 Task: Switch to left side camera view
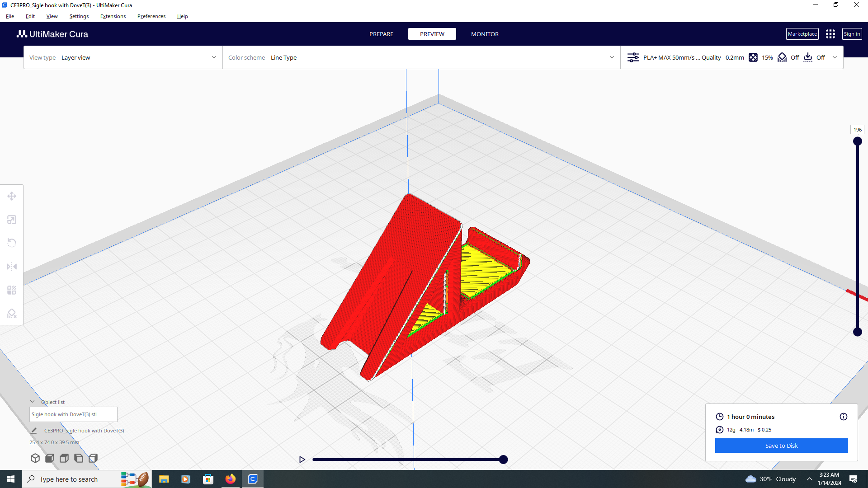point(79,458)
